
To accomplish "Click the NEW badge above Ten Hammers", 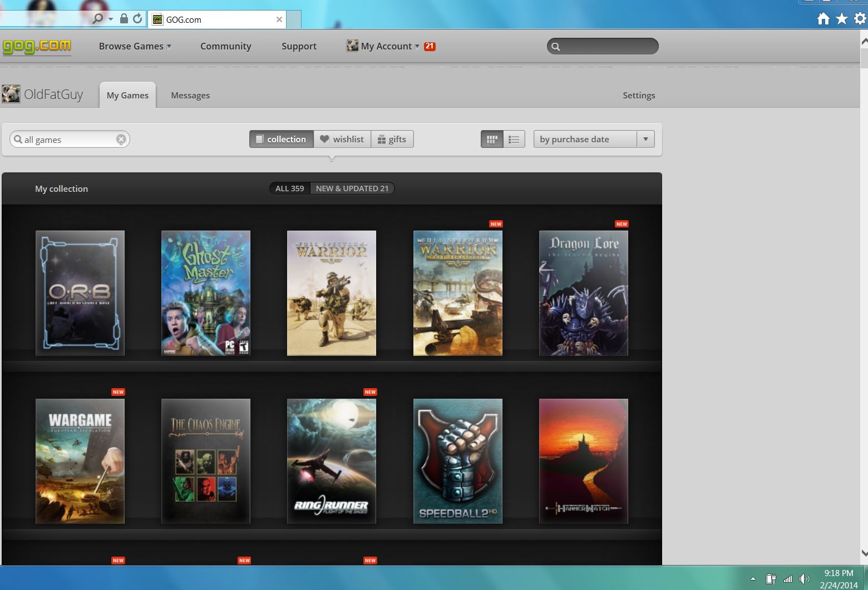I will pyautogui.click(x=496, y=224).
